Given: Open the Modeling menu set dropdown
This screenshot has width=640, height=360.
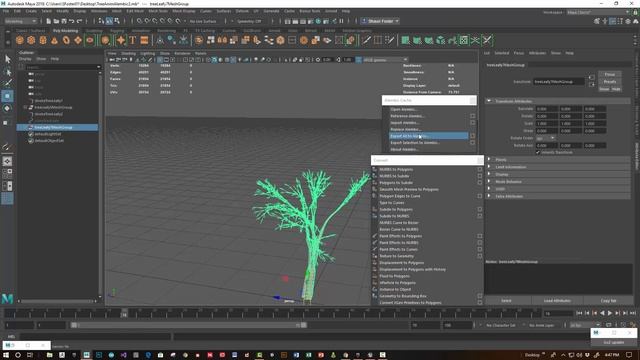Looking at the screenshot, I should click(x=20, y=21).
